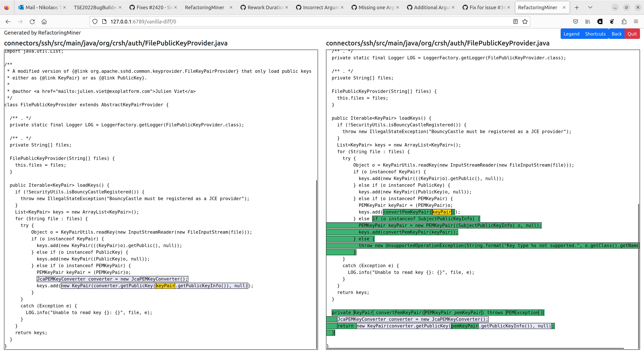Navigate forward with the forward arrow
644x362 pixels.
20,22
